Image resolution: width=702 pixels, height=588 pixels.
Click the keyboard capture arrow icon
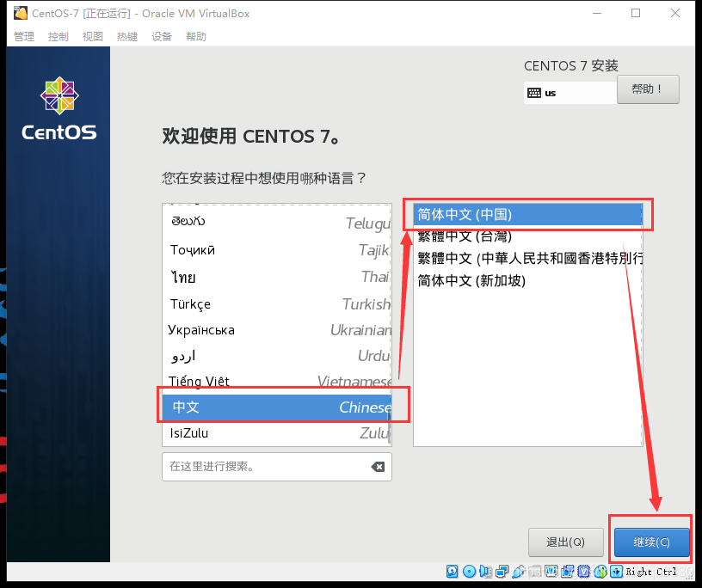pos(617,572)
